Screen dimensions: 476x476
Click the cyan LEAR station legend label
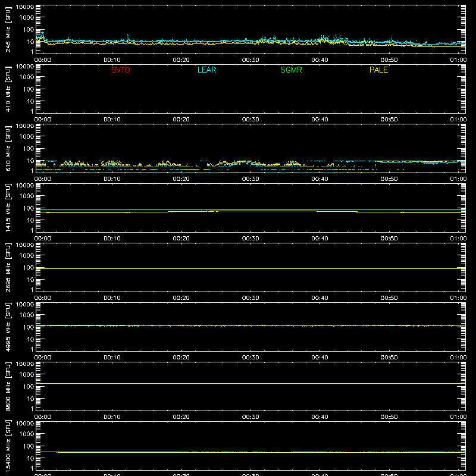coord(206,70)
